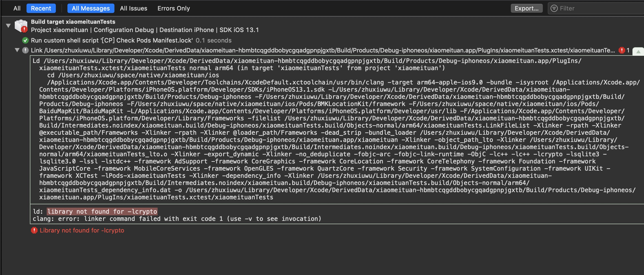Click the red octagon left of the Link path
Image resolution: width=644 pixels, height=275 pixels.
click(26, 51)
